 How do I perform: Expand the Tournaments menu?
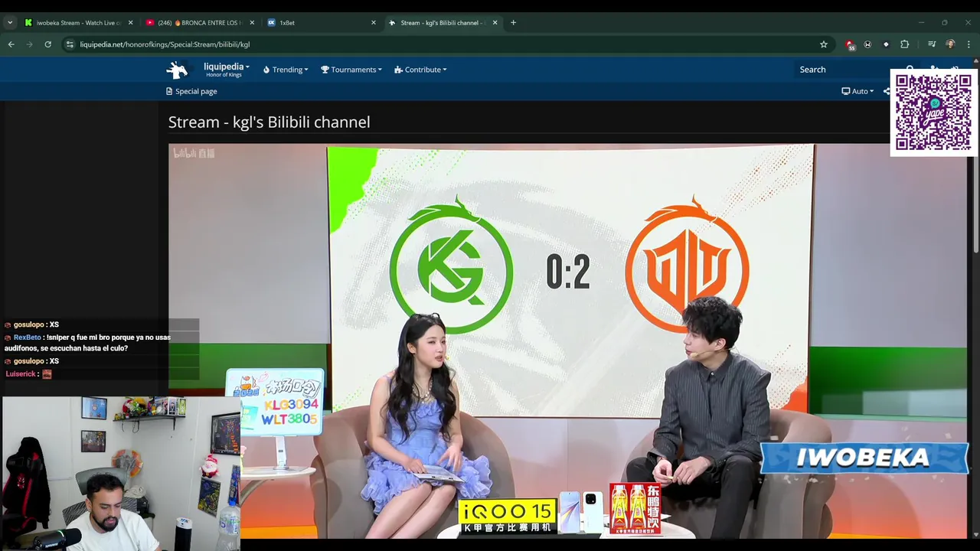pos(351,70)
